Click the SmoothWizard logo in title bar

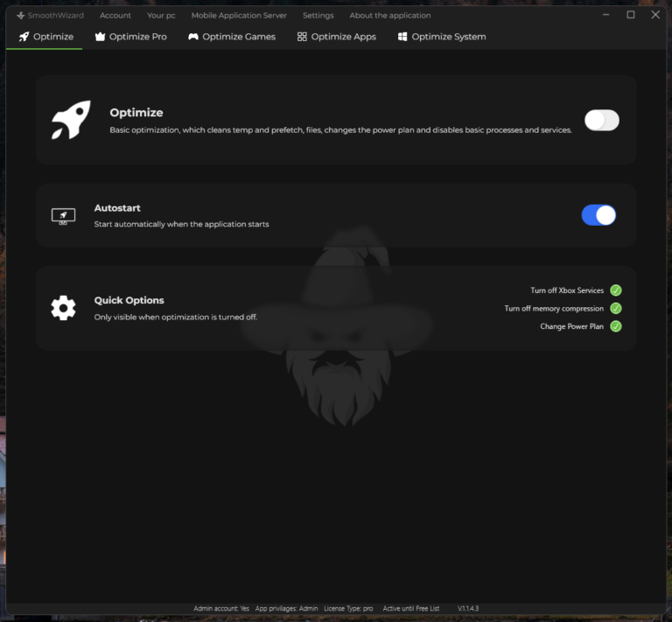click(x=20, y=15)
